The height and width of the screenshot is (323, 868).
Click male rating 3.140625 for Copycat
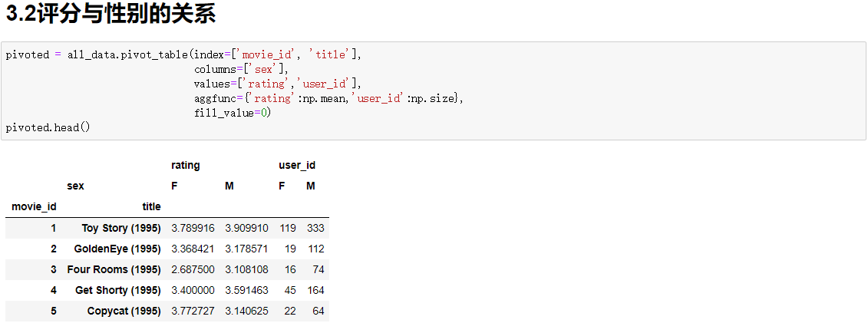click(246, 311)
